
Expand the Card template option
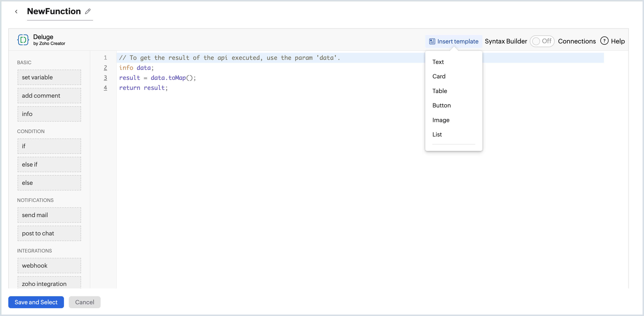tap(439, 76)
